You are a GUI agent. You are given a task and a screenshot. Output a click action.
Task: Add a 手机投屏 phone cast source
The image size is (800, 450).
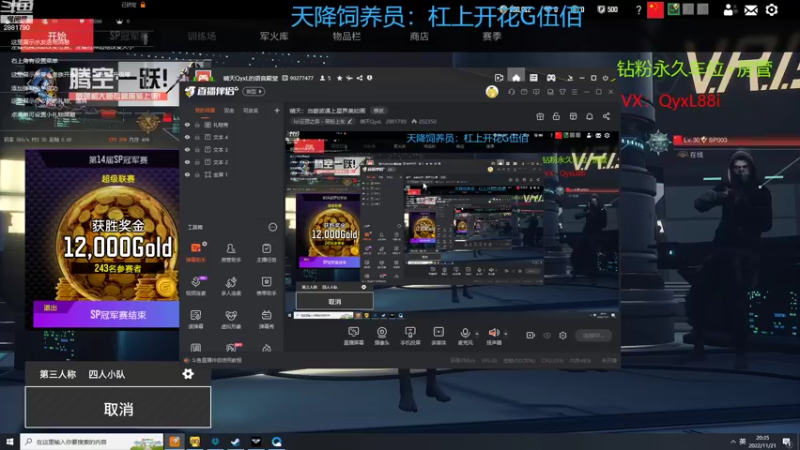pyautogui.click(x=410, y=336)
